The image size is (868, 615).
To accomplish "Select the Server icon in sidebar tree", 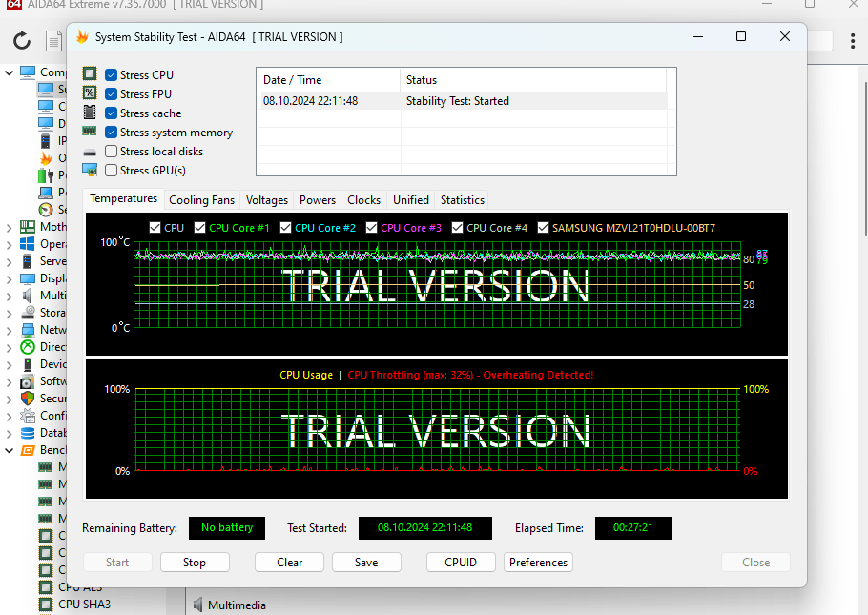I will pyautogui.click(x=27, y=260).
